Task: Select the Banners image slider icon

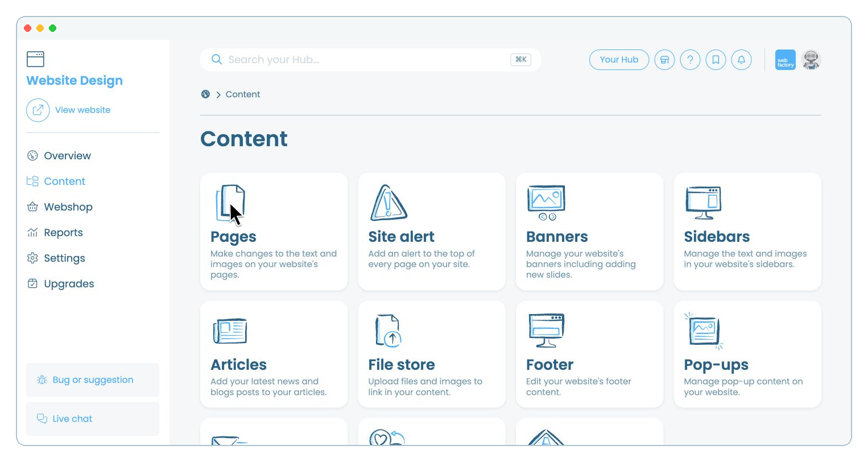Action: 546,203
